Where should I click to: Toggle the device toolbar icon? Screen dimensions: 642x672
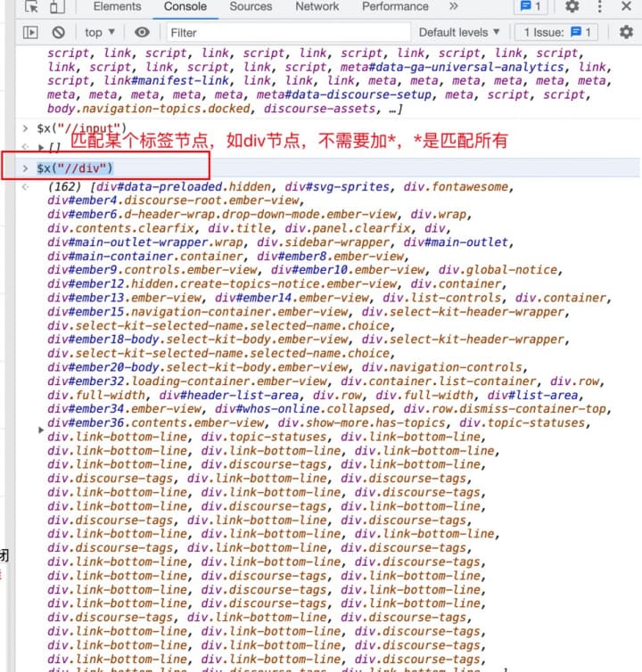point(57,6)
